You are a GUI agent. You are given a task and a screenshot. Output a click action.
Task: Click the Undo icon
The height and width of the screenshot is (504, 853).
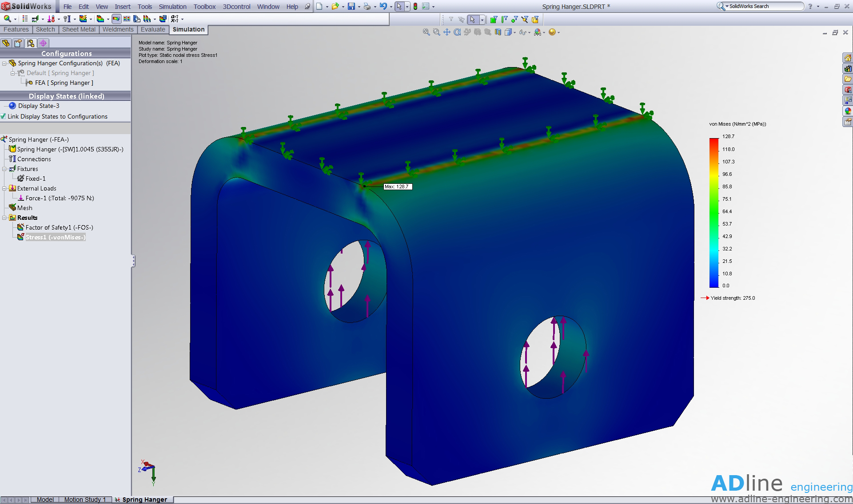pyautogui.click(x=383, y=6)
